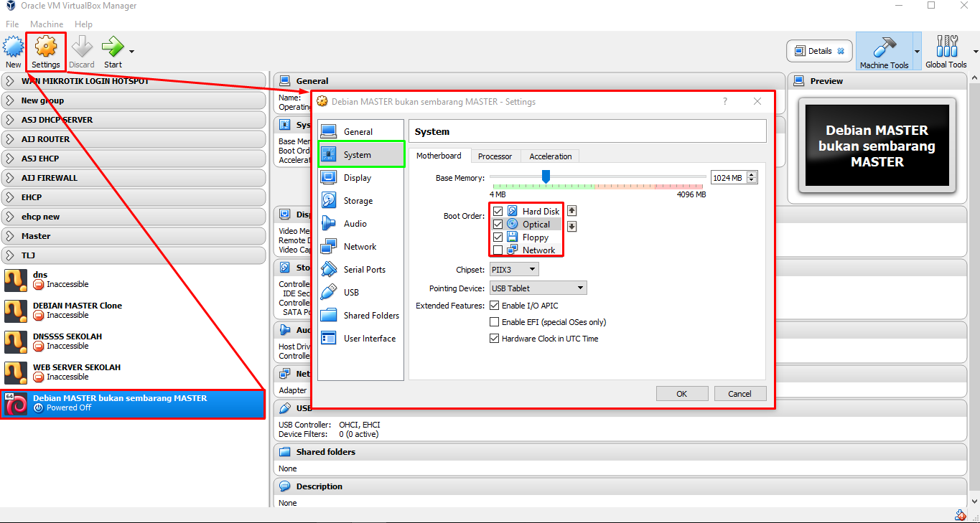Toggle Floppy boot order checkbox
This screenshot has height=523, width=980.
[498, 237]
